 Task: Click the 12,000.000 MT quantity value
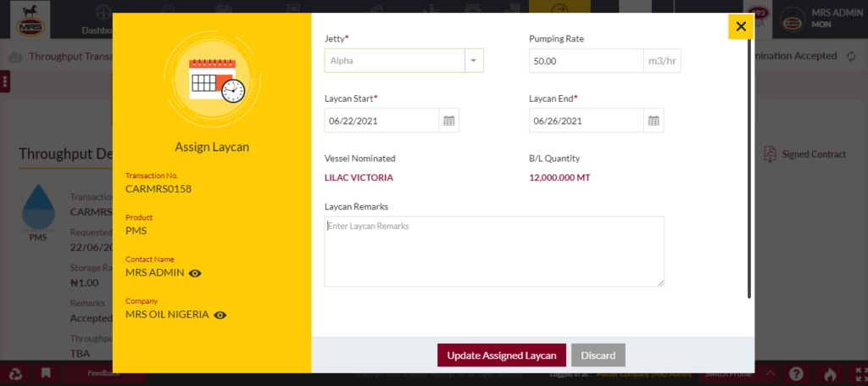[x=560, y=178]
